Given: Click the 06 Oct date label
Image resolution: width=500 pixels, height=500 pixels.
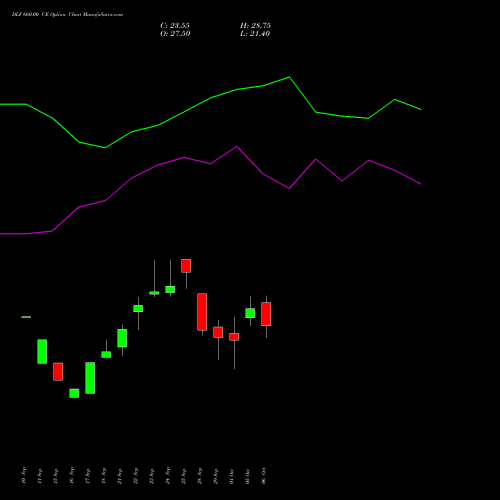Looking at the screenshot, I should pyautogui.click(x=263, y=476).
